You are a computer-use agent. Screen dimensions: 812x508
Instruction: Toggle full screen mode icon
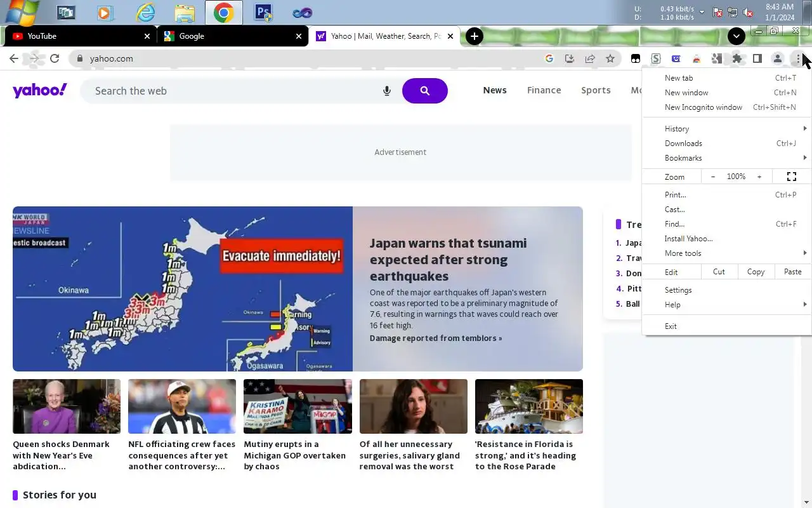[792, 177]
